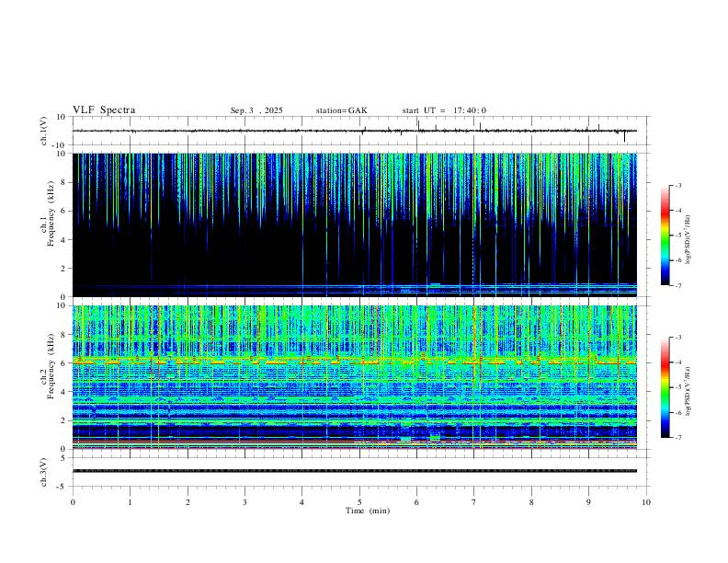
Task: Click the "-5" tick on ch.2 color bar
Action: 677,387
